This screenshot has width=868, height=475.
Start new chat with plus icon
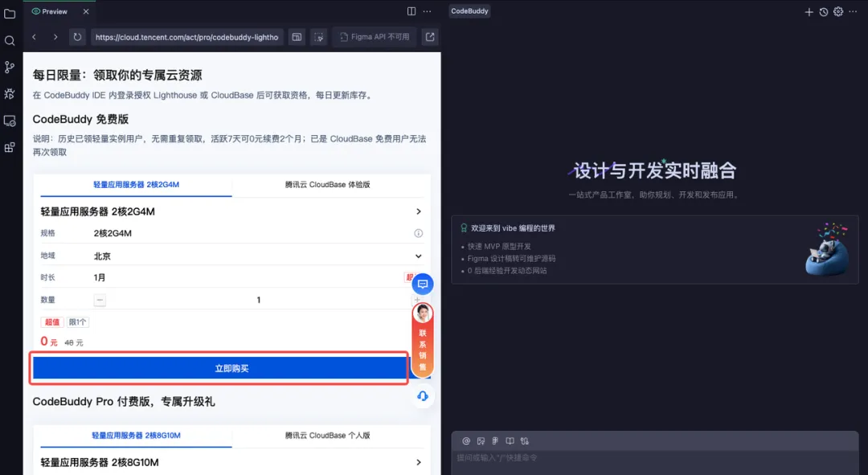809,11
